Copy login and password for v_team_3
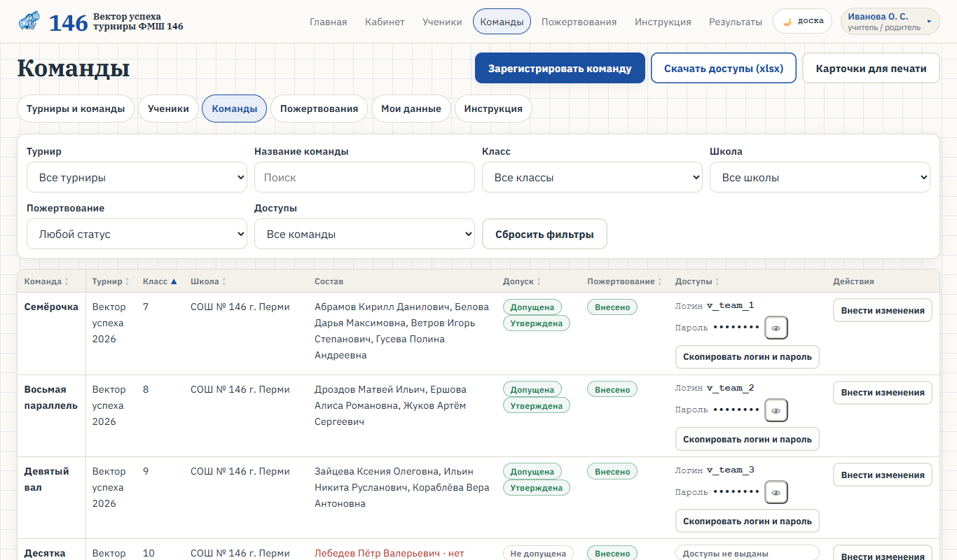Image resolution: width=957 pixels, height=560 pixels. 748,521
